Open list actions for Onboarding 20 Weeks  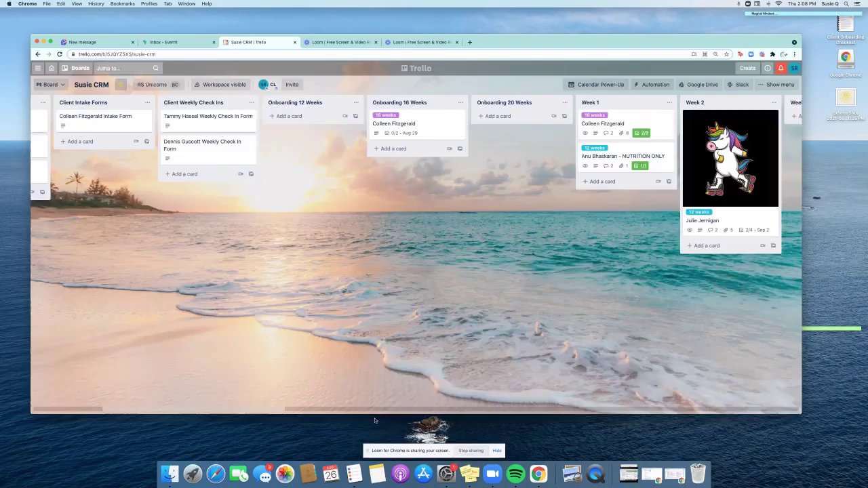(x=565, y=102)
